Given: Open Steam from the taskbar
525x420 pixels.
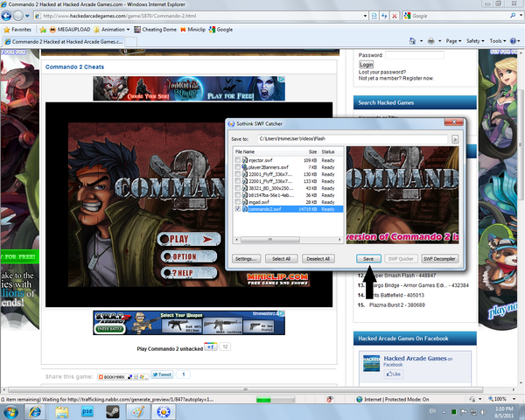Looking at the screenshot, I should pyautogui.click(x=113, y=412).
